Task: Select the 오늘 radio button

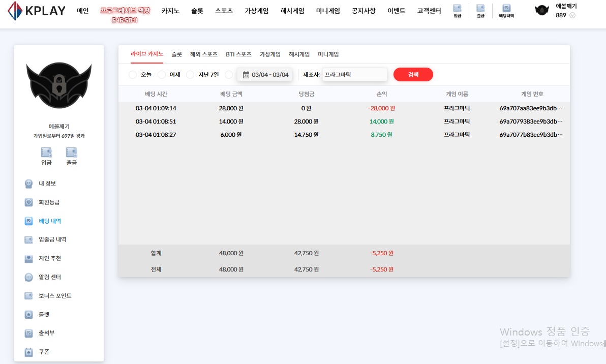Action: 133,75
